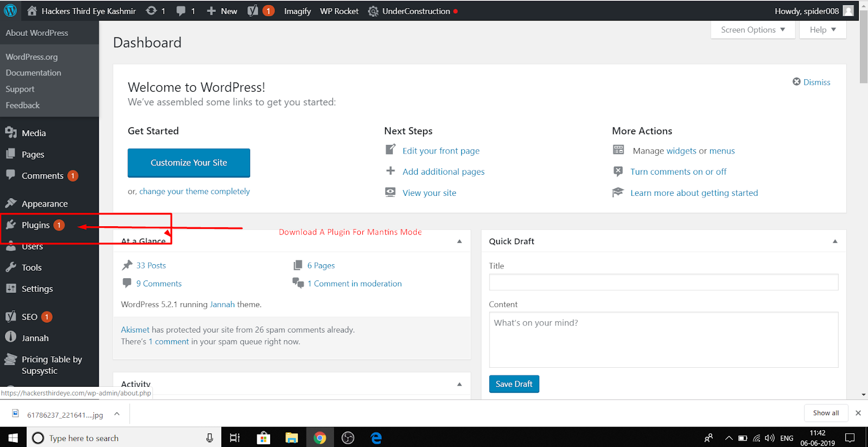
Task: Show hidden system tray icons
Action: point(729,438)
